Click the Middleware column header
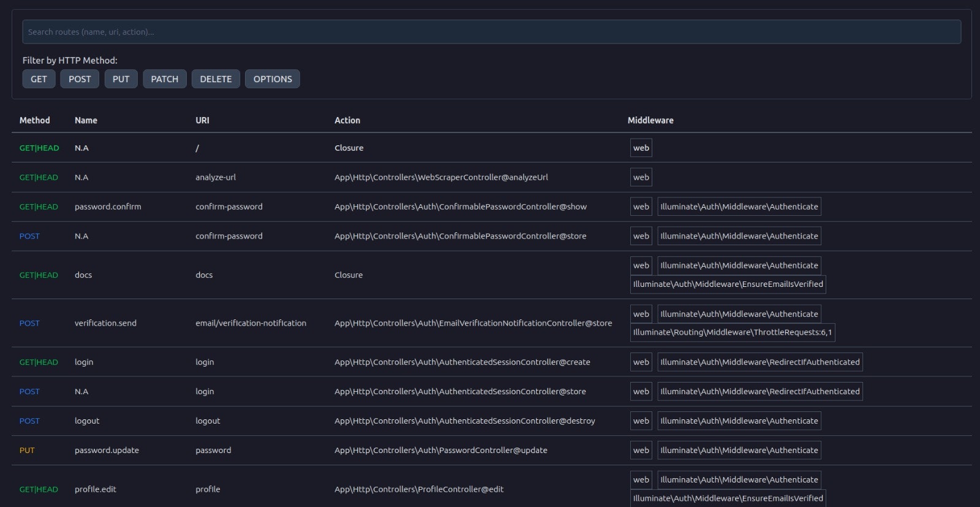 pos(650,120)
